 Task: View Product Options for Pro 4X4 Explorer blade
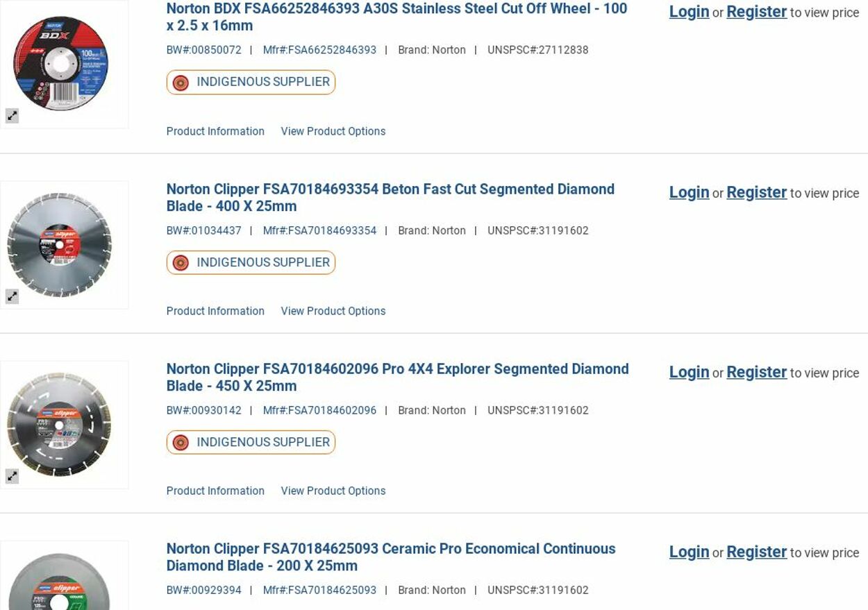click(333, 491)
